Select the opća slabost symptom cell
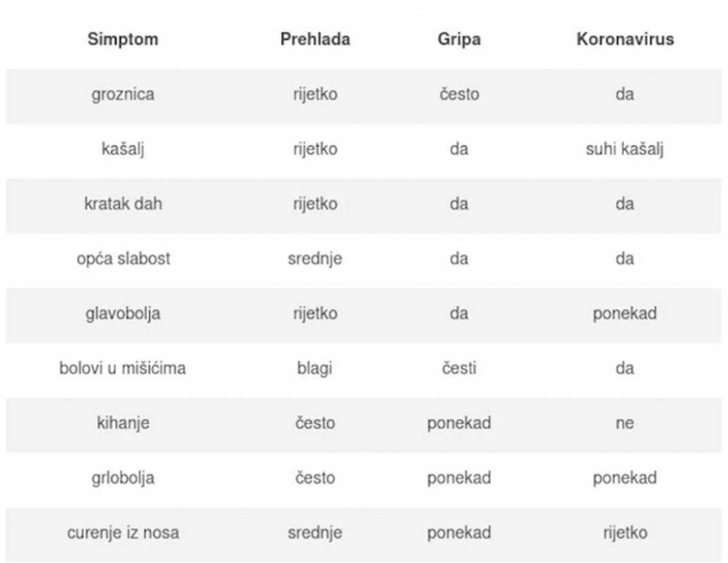 pos(123,259)
